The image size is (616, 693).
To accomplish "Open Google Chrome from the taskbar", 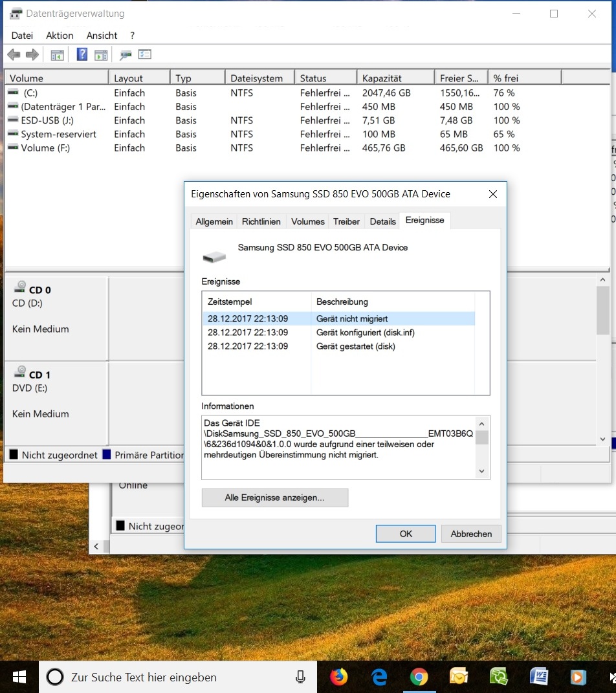I will [419, 677].
